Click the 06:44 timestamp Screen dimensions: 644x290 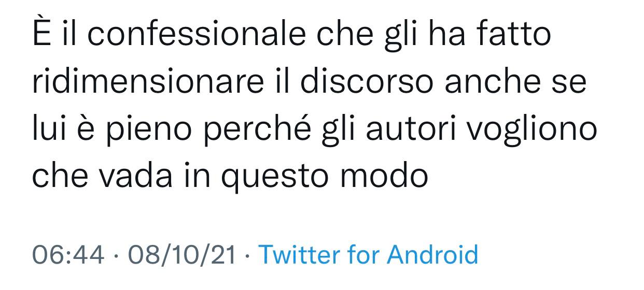(x=67, y=255)
